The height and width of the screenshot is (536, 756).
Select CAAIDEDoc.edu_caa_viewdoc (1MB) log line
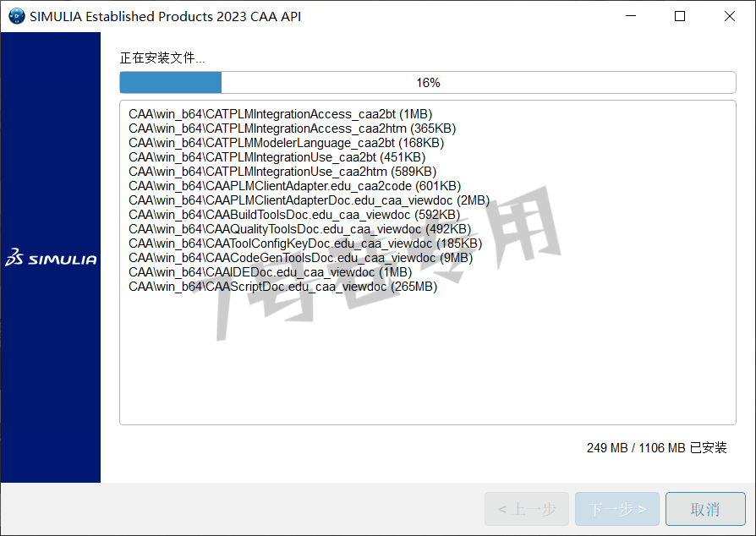coord(270,273)
